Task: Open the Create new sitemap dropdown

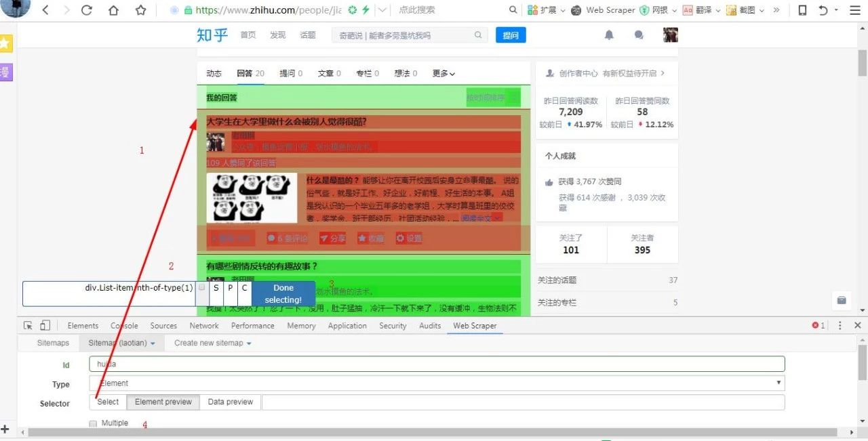Action: point(212,343)
